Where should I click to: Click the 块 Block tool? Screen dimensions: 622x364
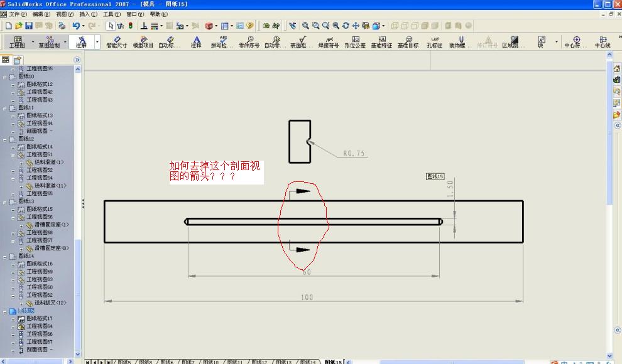pyautogui.click(x=542, y=42)
